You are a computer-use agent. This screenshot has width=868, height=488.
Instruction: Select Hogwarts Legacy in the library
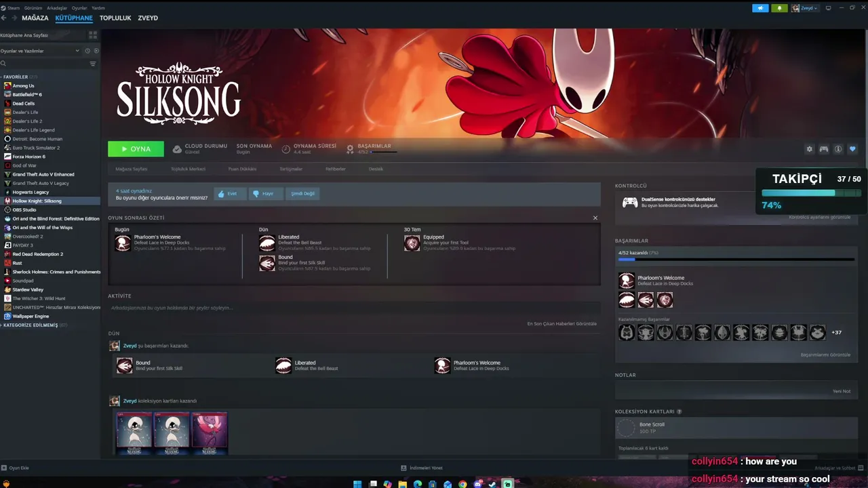[x=31, y=192]
